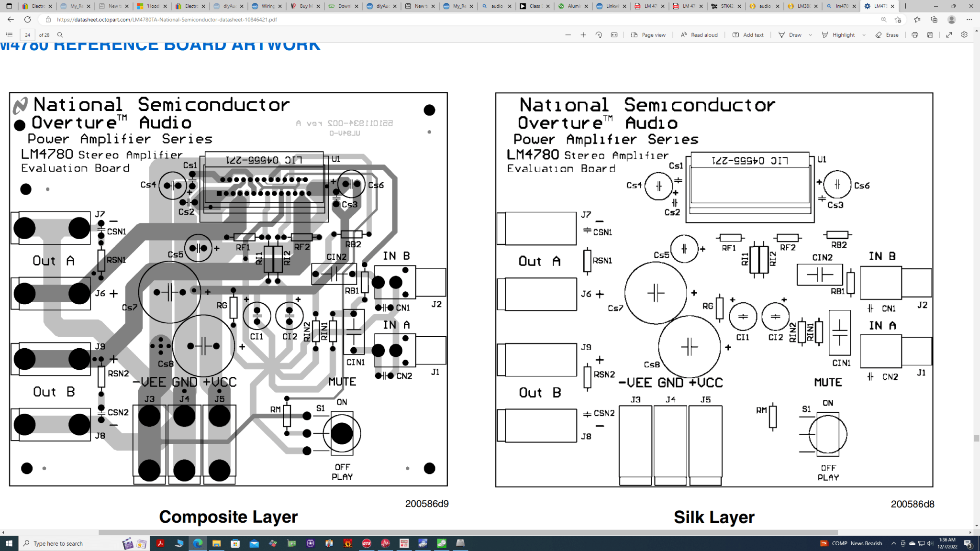Image resolution: width=980 pixels, height=551 pixels.
Task: Close the Alumin tab
Action: [x=586, y=6]
